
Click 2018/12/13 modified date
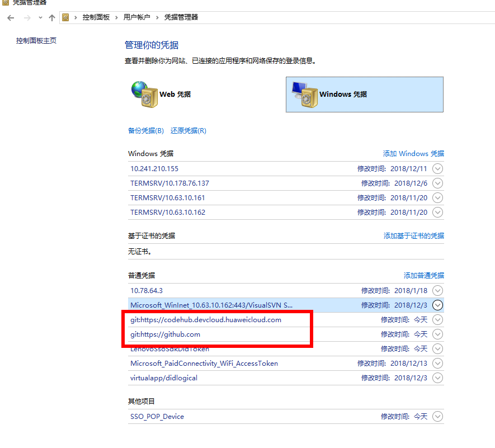pyautogui.click(x=409, y=364)
